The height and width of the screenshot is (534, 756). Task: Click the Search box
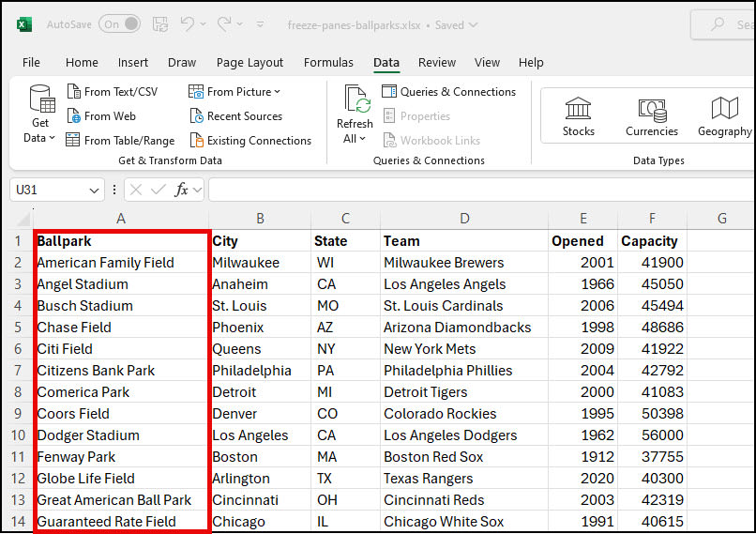(x=723, y=24)
